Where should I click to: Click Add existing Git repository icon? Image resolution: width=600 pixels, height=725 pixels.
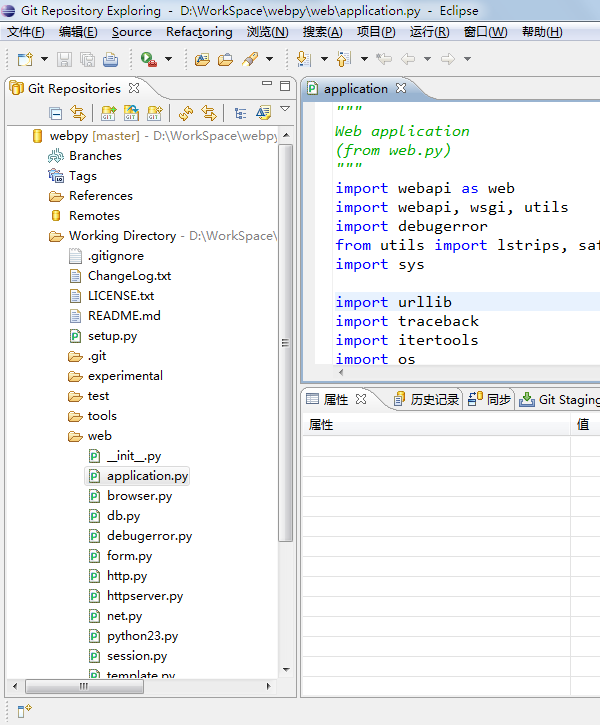pos(108,113)
